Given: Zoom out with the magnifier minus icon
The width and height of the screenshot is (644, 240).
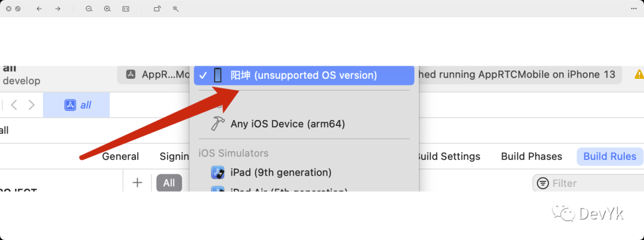Looking at the screenshot, I should pos(89,9).
